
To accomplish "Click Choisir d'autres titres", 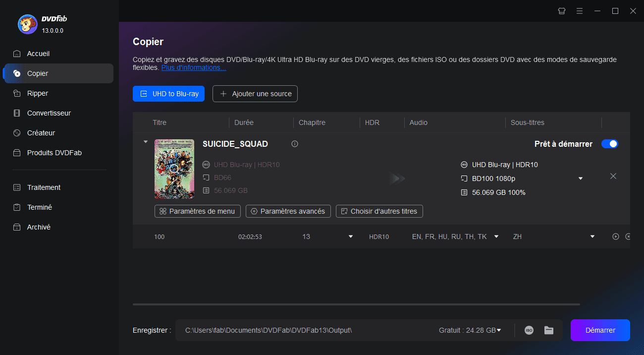I will [x=379, y=211].
